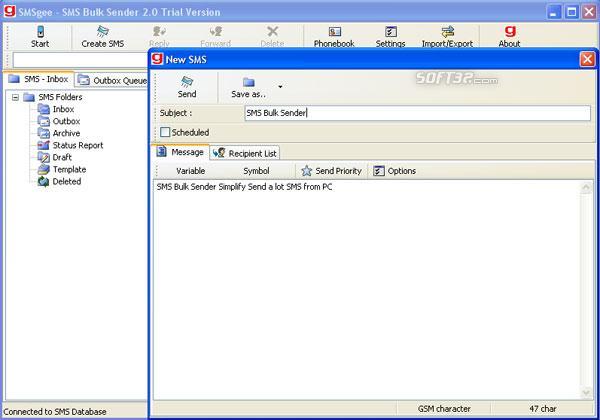600x420 pixels.
Task: Click the Save as.. folder icon
Action: [x=249, y=82]
